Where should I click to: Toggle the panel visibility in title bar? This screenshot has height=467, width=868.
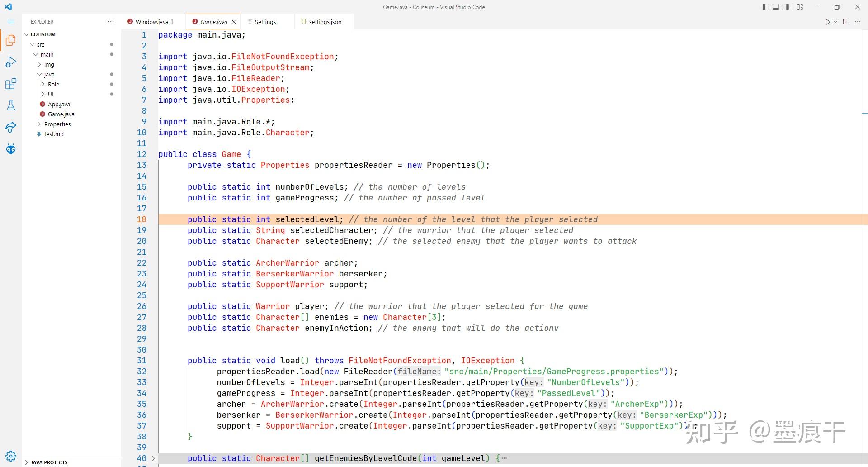point(776,7)
